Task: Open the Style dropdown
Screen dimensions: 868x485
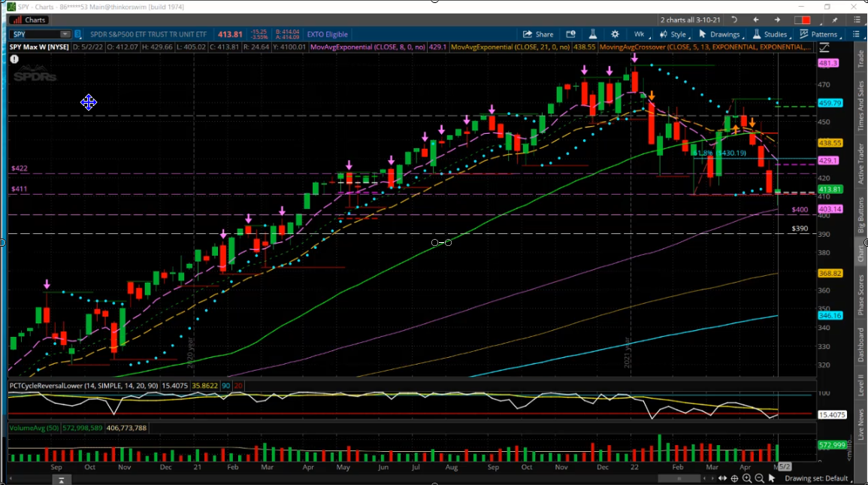Action: [673, 35]
